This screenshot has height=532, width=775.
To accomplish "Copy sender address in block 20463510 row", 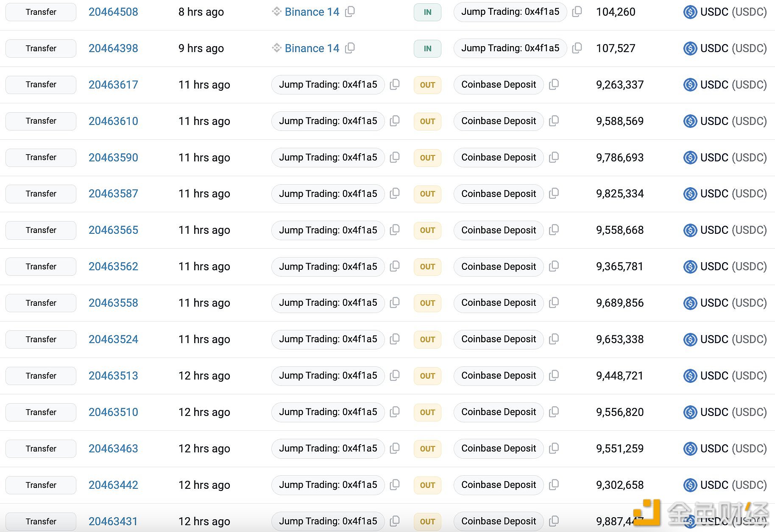I will 395,412.
